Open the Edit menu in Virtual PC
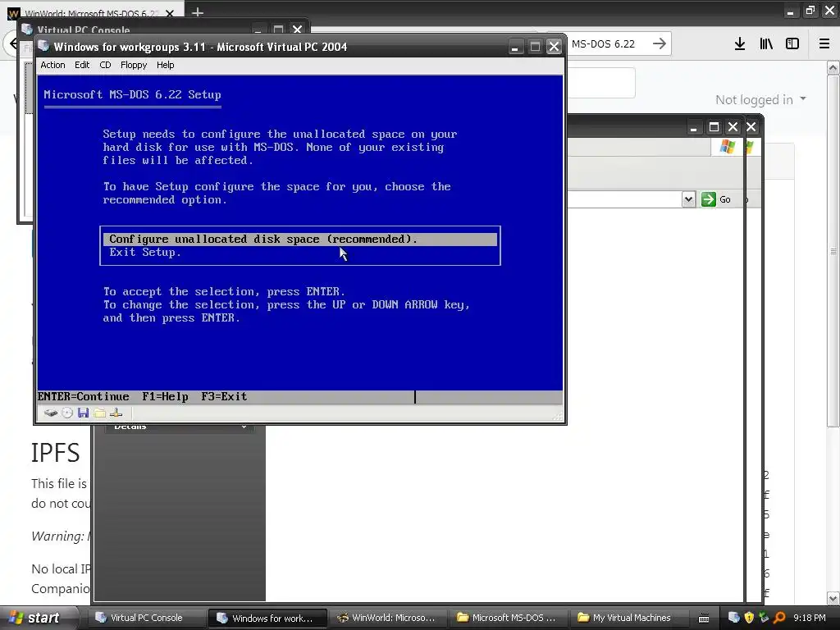Image resolution: width=840 pixels, height=630 pixels. pos(82,65)
